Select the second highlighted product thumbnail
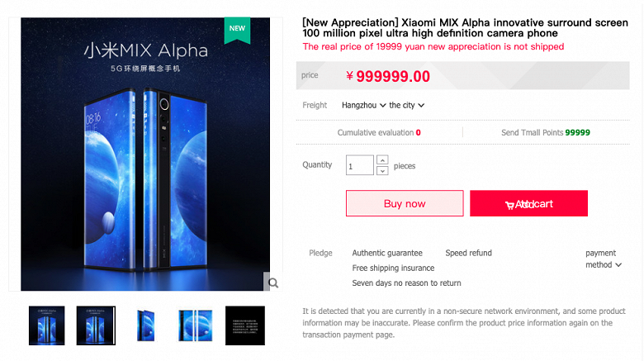 coord(96,325)
